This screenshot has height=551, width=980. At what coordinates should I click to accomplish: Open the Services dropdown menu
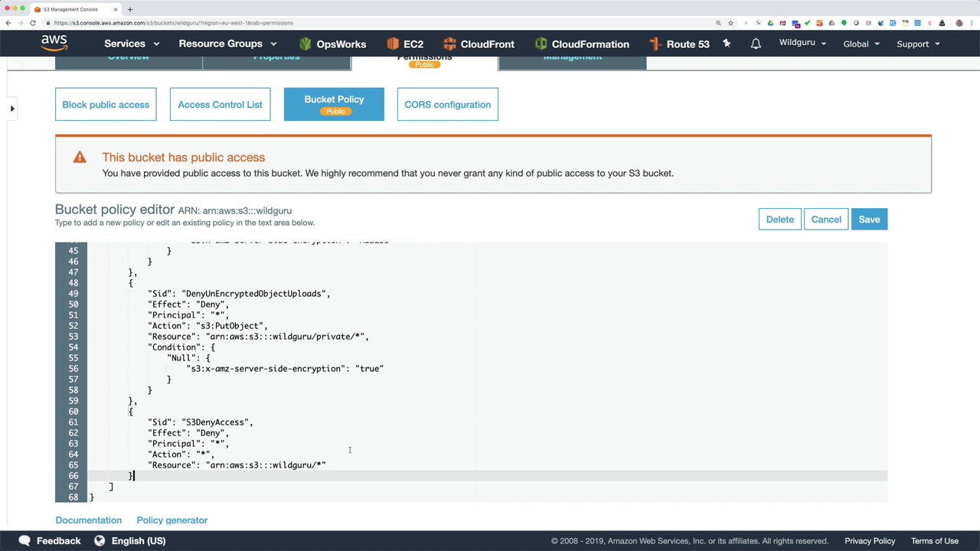[132, 44]
